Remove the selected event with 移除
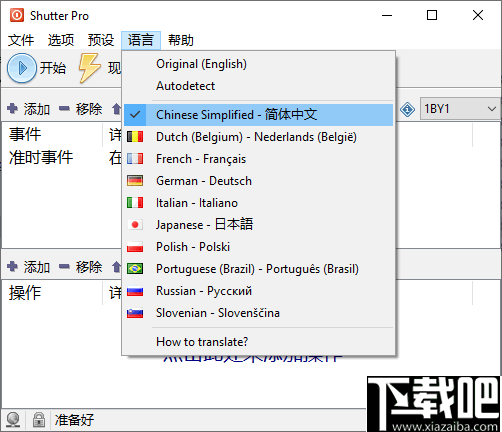Image resolution: width=502 pixels, height=432 pixels. tap(80, 109)
